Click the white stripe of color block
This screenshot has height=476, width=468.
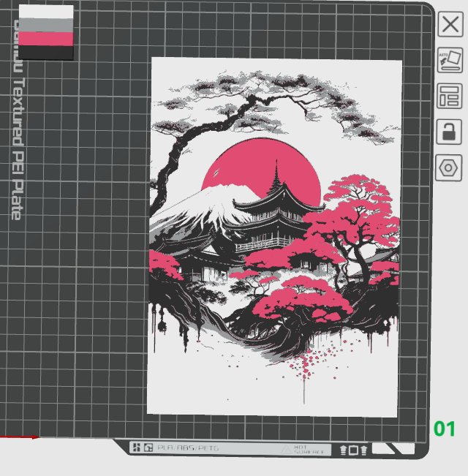pyautogui.click(x=46, y=12)
